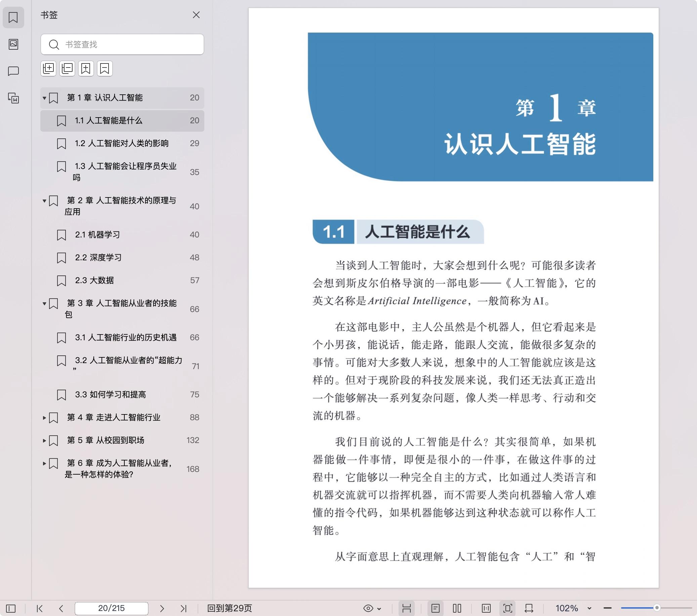This screenshot has width=697, height=616.
Task: Select bookmark 1.1 人工智能是什么
Action: pos(122,121)
